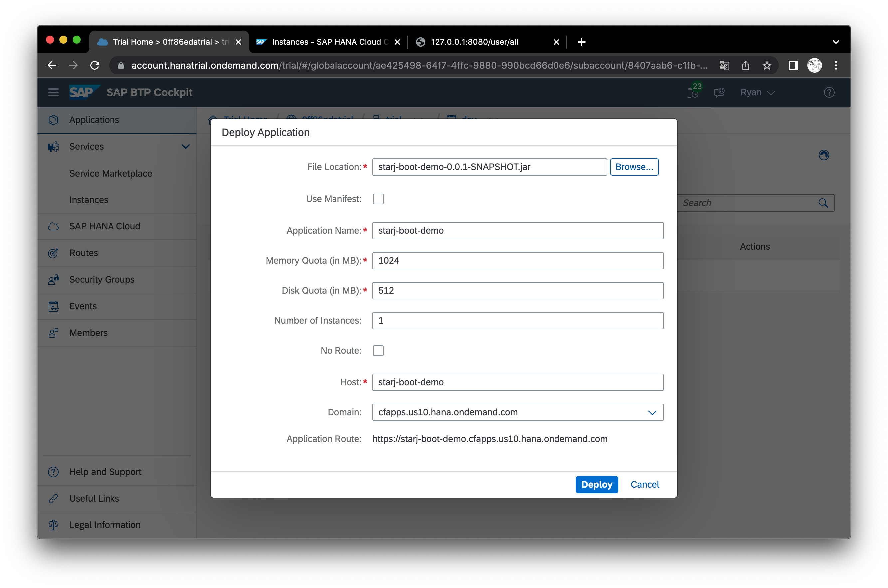The width and height of the screenshot is (888, 588).
Task: Click the search magnifier icon
Action: tap(823, 203)
